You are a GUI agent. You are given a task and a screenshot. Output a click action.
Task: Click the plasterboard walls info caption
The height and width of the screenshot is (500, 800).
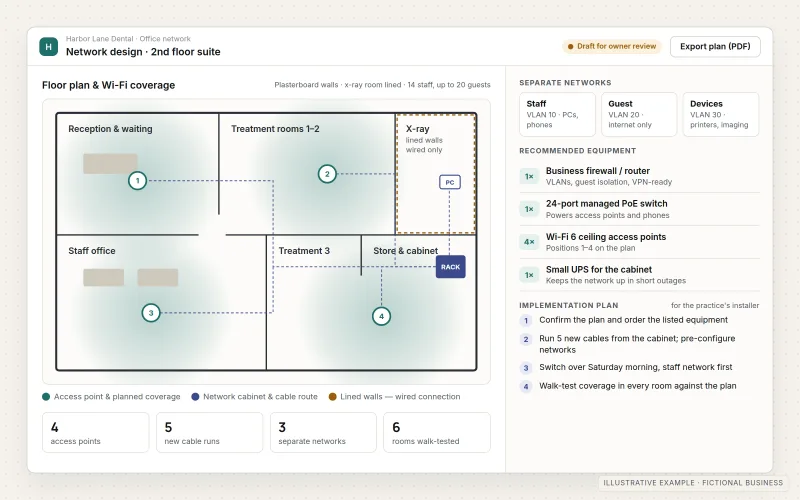pos(382,85)
